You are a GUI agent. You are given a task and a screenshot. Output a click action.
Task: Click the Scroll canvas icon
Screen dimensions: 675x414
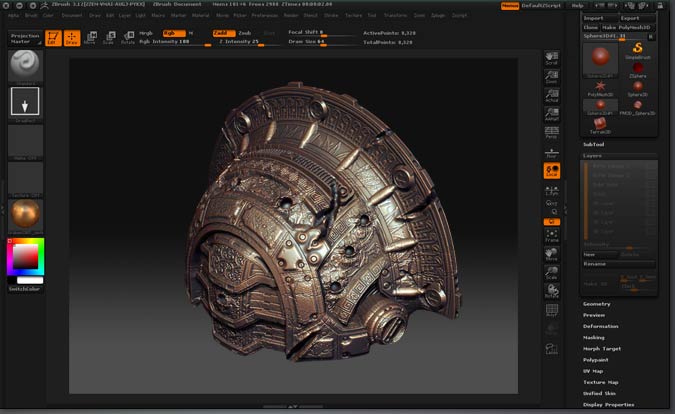[x=551, y=59]
